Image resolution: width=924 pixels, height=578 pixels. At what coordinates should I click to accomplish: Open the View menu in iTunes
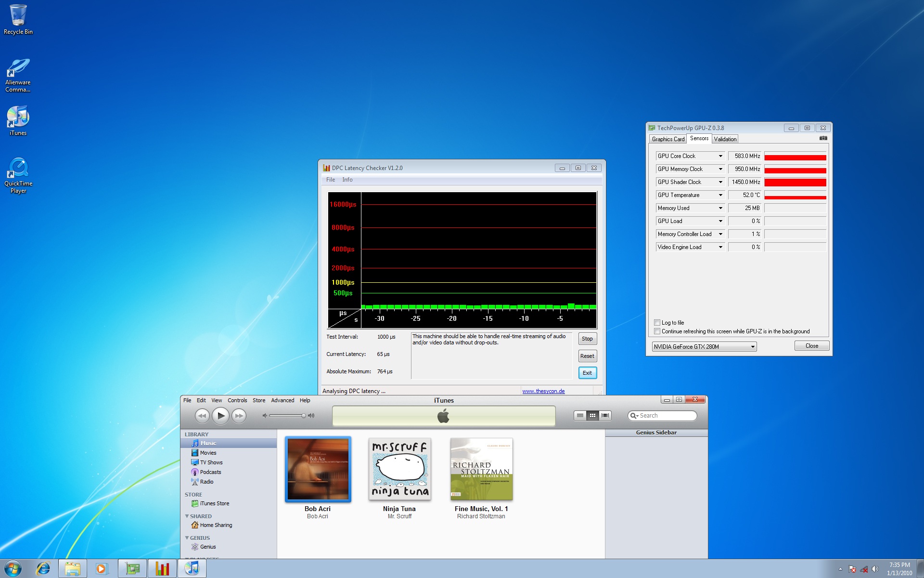coord(217,400)
